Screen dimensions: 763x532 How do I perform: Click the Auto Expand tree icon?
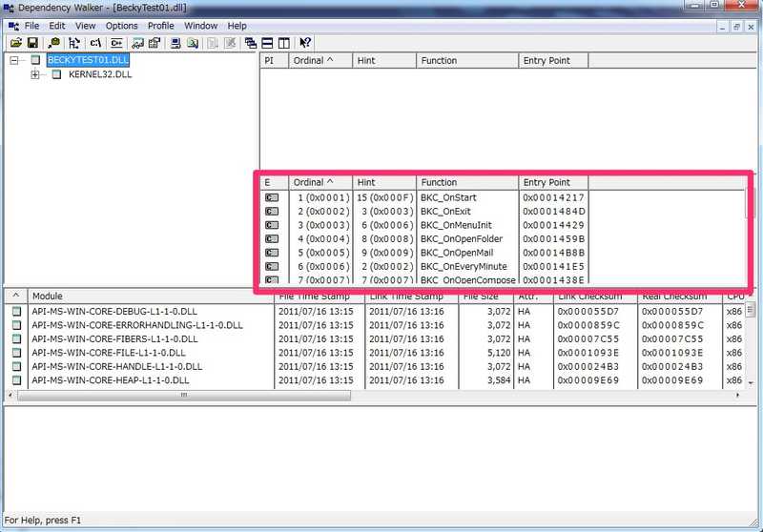coord(74,43)
